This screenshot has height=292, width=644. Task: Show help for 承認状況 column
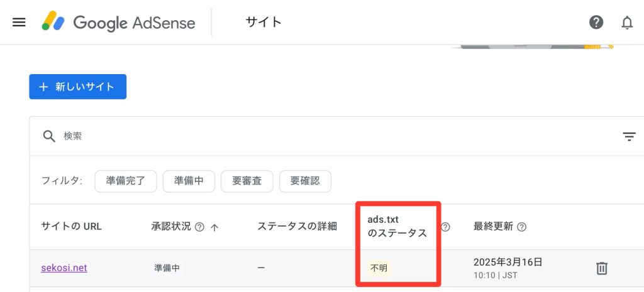click(200, 227)
